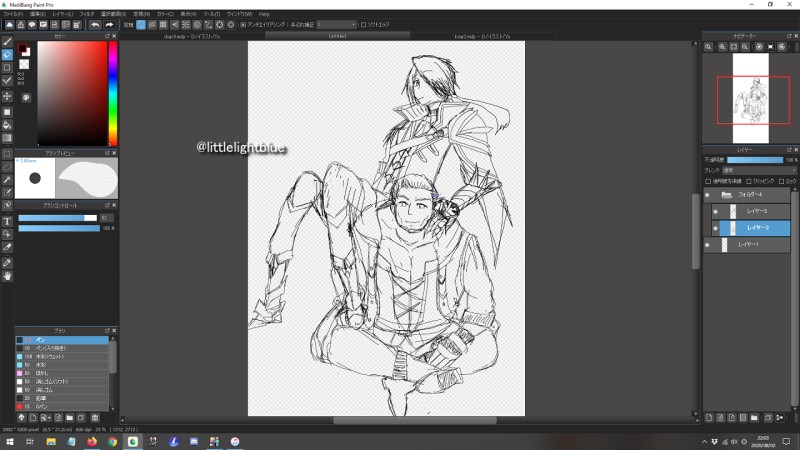
Task: Click the Redo arrow in toolbar
Action: [109, 24]
